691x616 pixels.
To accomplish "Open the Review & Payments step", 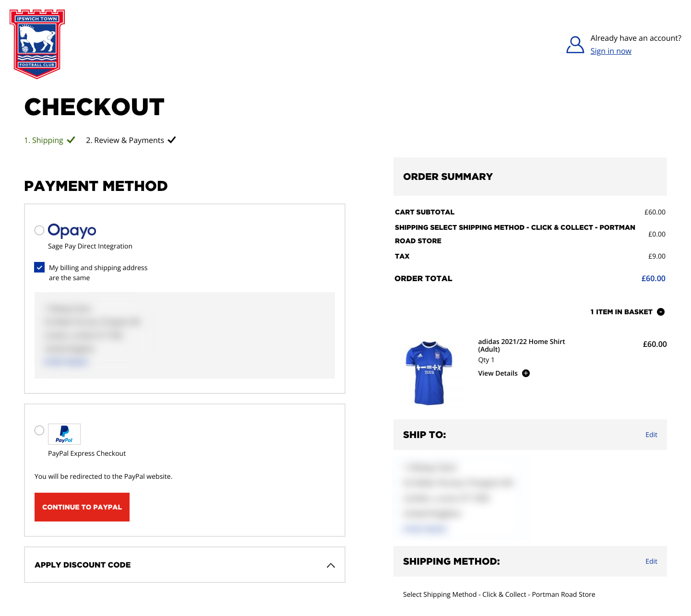I will pyautogui.click(x=125, y=140).
